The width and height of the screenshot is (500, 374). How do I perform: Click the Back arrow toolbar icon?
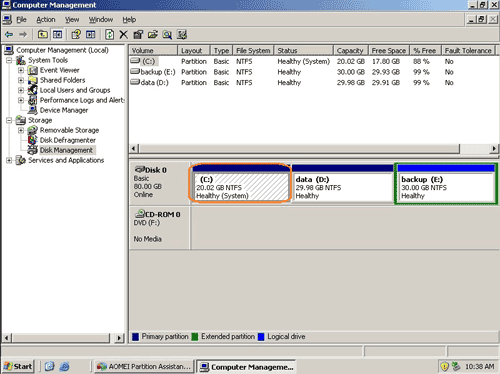(x=9, y=34)
